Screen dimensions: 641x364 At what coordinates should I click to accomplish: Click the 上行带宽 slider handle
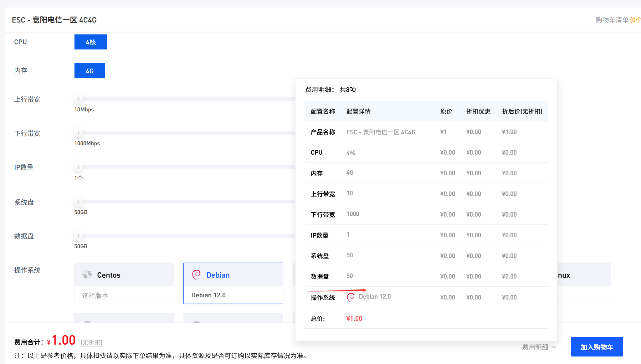point(78,99)
